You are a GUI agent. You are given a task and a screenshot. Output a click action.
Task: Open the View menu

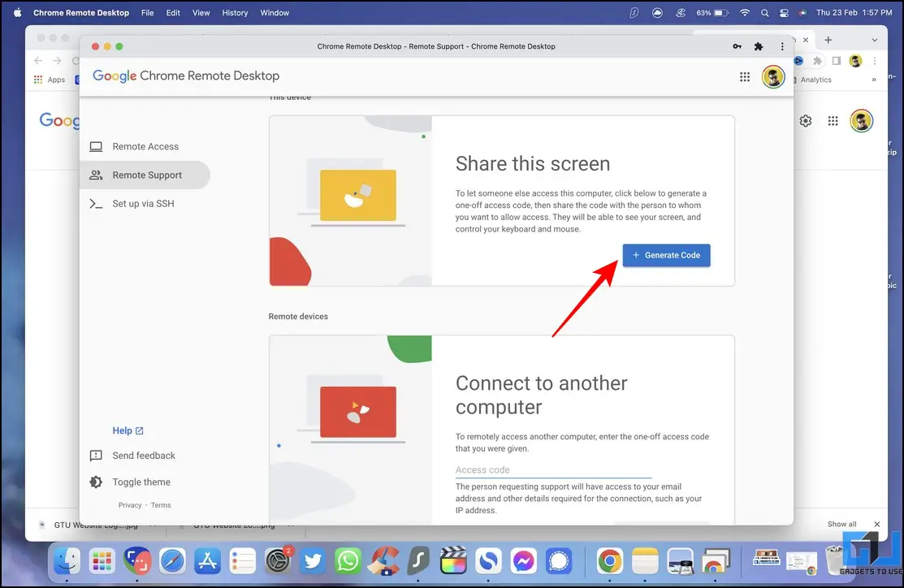201,13
